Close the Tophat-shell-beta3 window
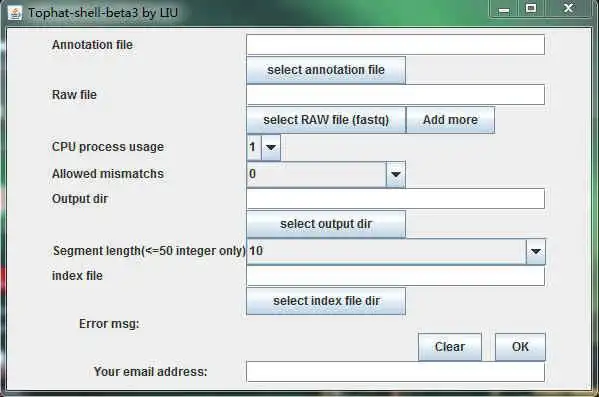This screenshot has width=599, height=397. coord(568,8)
